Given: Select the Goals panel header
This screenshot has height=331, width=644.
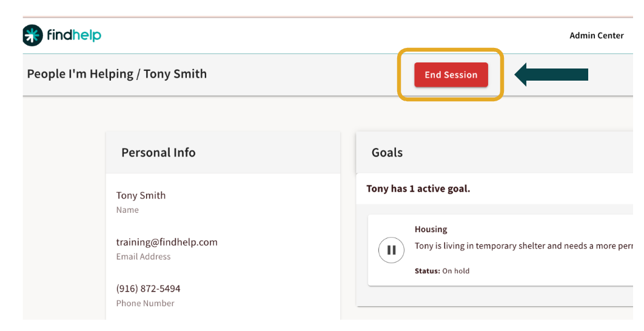Looking at the screenshot, I should point(387,153).
